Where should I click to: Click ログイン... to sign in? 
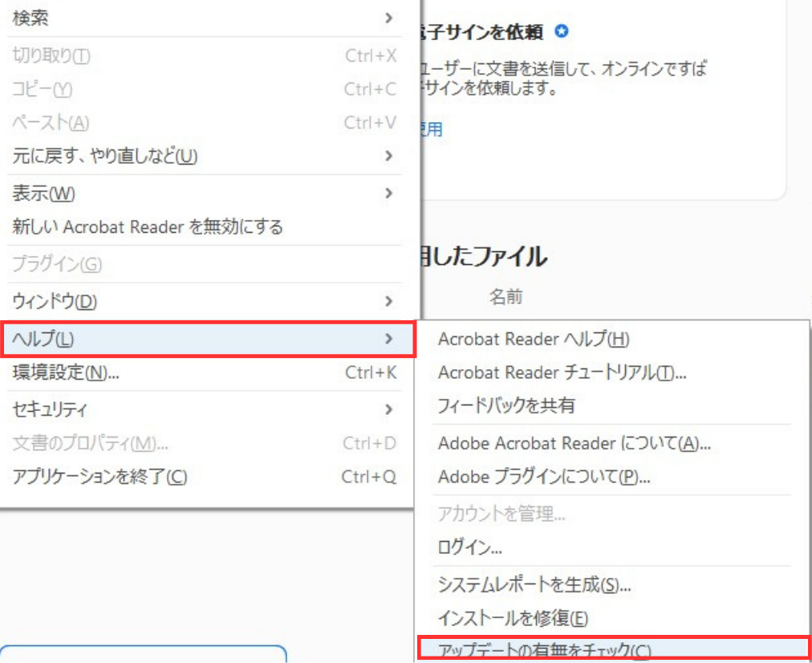(470, 549)
